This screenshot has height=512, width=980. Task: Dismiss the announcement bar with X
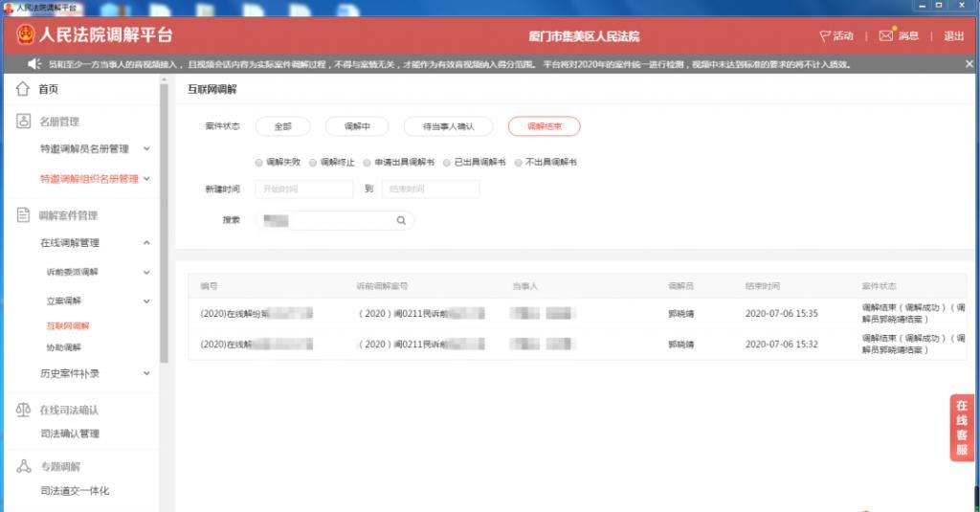[969, 64]
